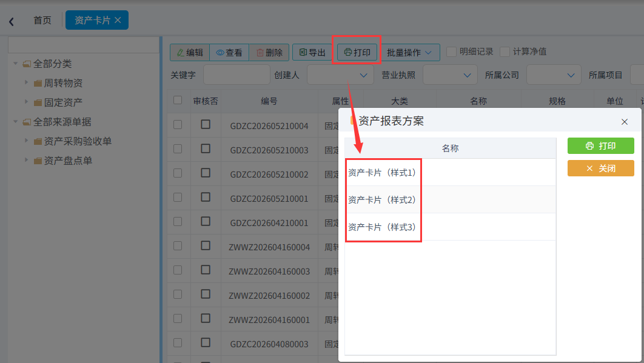
Task: Expand the 资产采购验收单 tree node arrow
Action: click(26, 141)
